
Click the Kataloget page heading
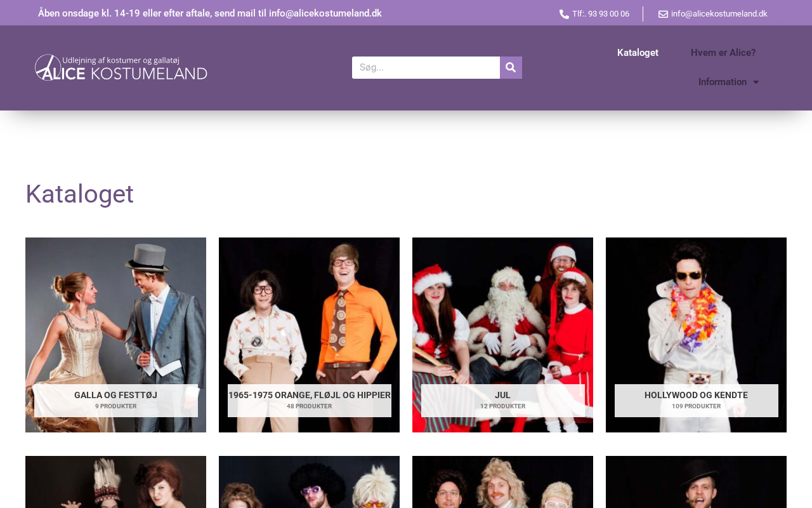(x=79, y=194)
